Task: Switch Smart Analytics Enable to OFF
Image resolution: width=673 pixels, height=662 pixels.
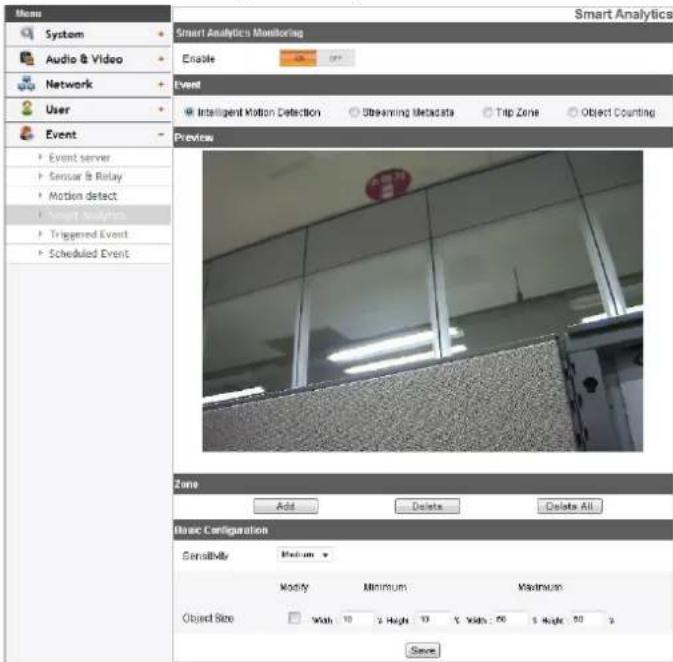Action: click(x=336, y=58)
